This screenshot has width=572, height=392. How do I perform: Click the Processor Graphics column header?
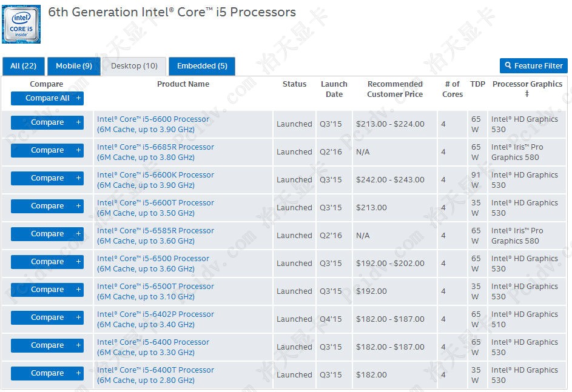[527, 88]
